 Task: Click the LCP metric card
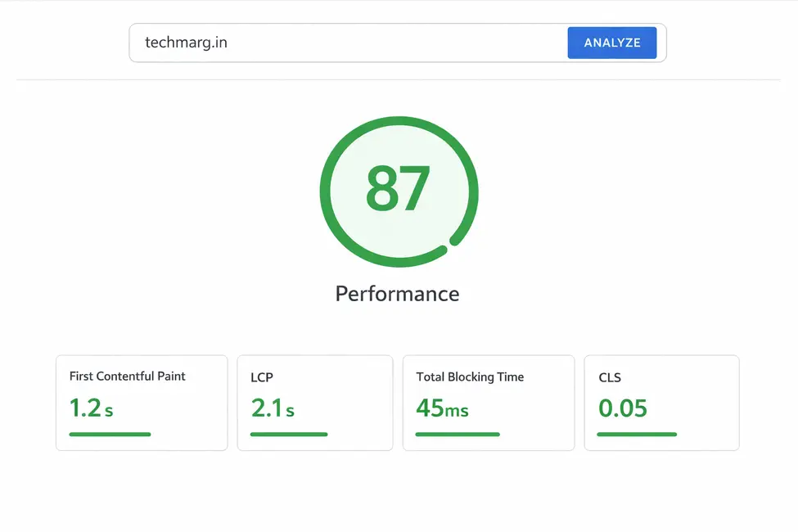click(x=315, y=403)
